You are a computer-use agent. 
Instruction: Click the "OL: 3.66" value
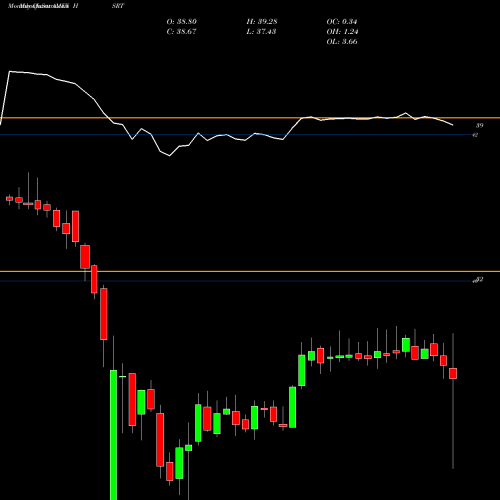(342, 42)
